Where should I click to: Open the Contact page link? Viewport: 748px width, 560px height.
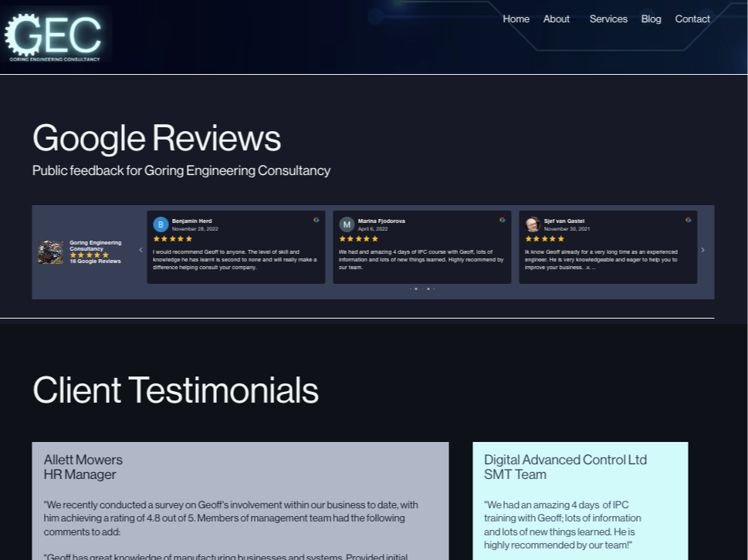pos(692,19)
